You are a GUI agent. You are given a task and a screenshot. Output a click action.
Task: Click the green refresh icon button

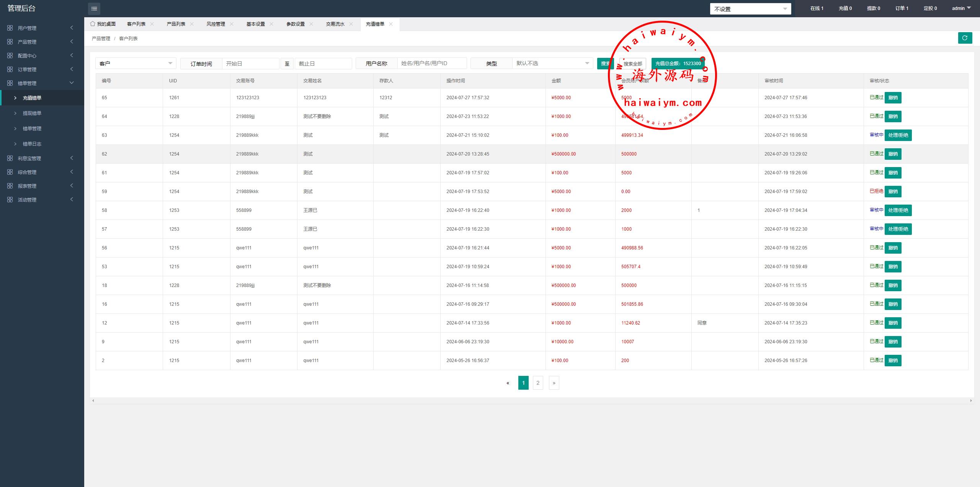pyautogui.click(x=965, y=38)
